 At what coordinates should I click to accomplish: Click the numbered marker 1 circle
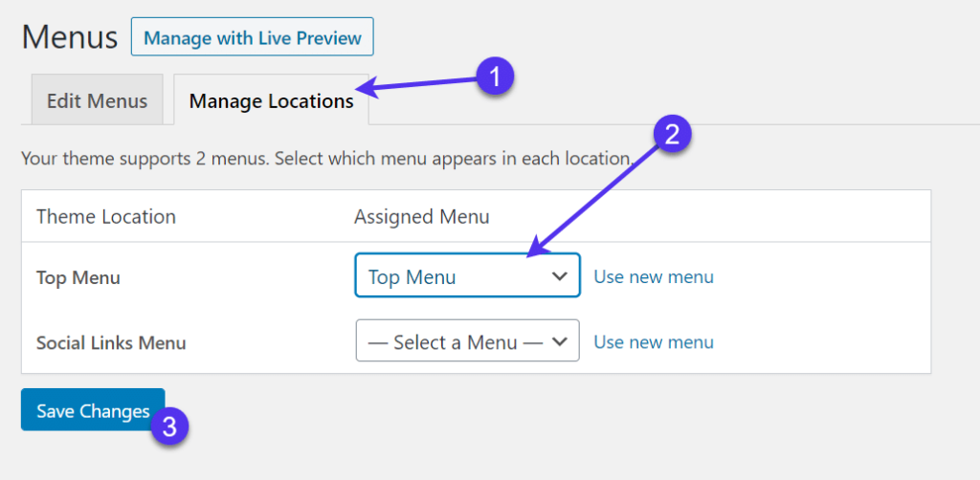coord(495,75)
